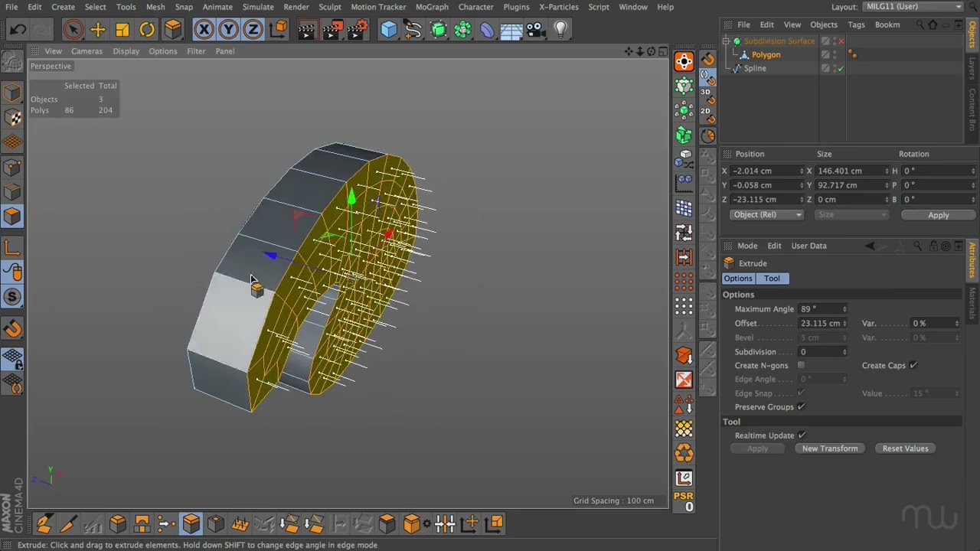
Task: Open the Object Manager Tags menu
Action: pyautogui.click(x=856, y=24)
